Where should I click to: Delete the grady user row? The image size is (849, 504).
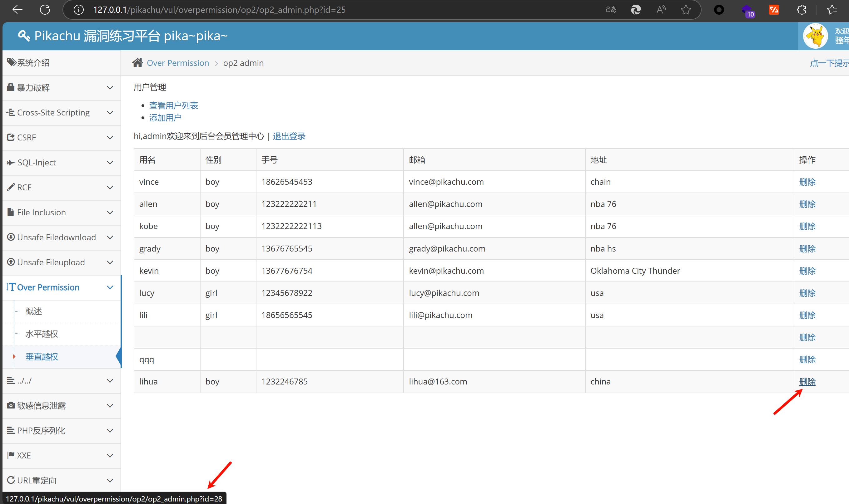click(x=807, y=249)
